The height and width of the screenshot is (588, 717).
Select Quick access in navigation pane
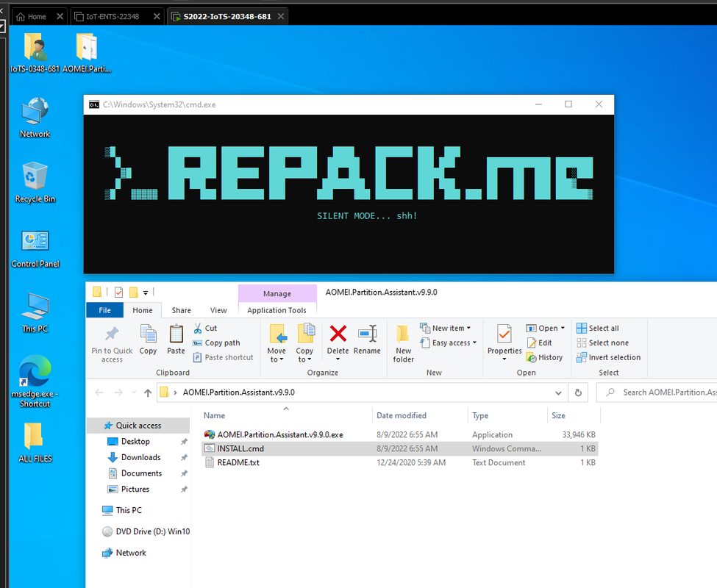(x=138, y=426)
